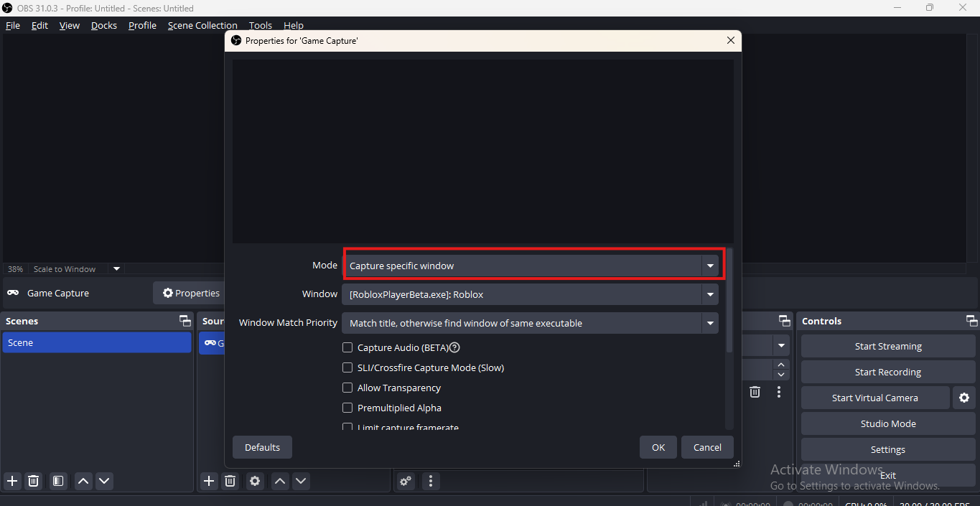980x506 pixels.
Task: Close the Properties dialog with the X
Action: (731, 41)
